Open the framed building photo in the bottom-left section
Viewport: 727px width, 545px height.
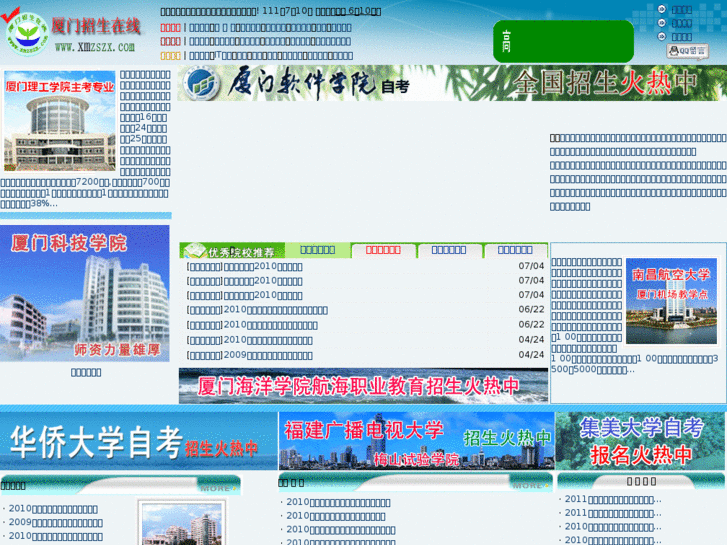point(181,523)
